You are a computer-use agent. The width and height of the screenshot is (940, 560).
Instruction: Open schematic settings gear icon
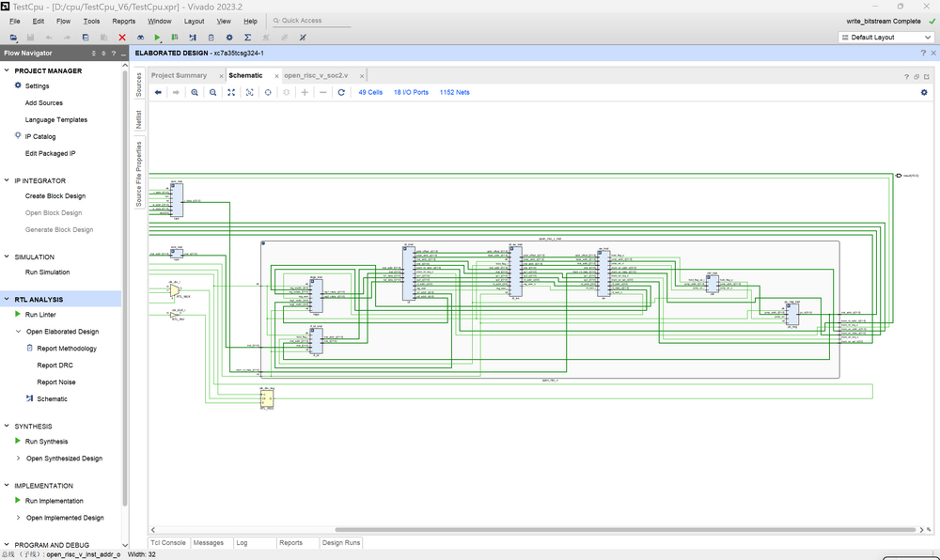point(923,93)
